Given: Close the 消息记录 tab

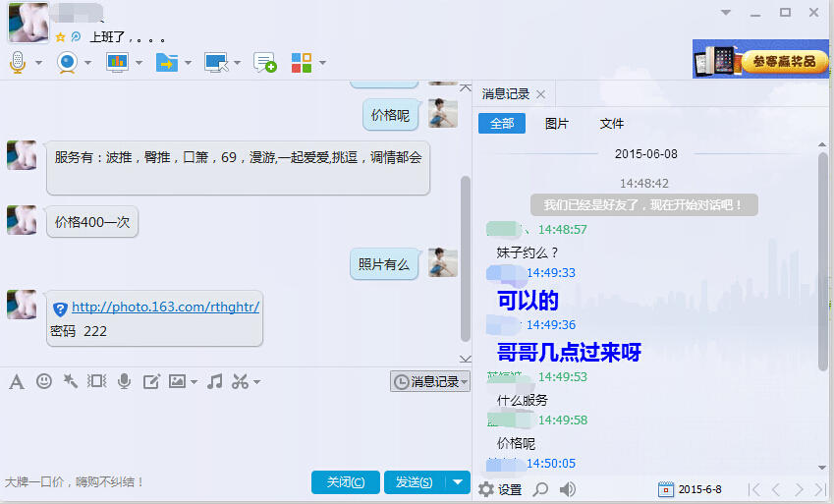Looking at the screenshot, I should click(x=541, y=94).
